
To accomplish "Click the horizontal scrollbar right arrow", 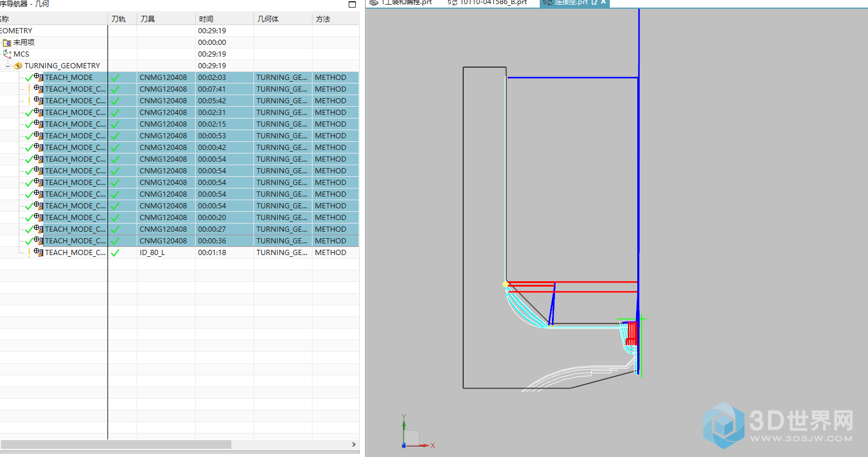I will click(354, 445).
